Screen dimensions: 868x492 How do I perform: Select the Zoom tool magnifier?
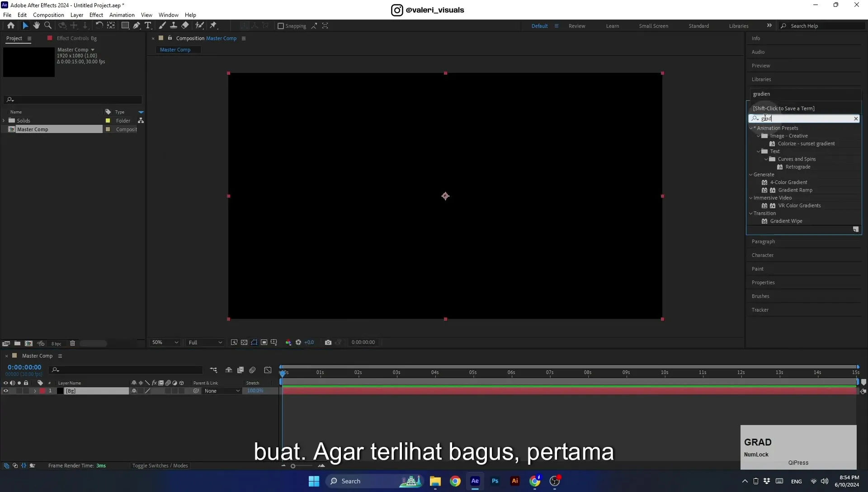48,26
